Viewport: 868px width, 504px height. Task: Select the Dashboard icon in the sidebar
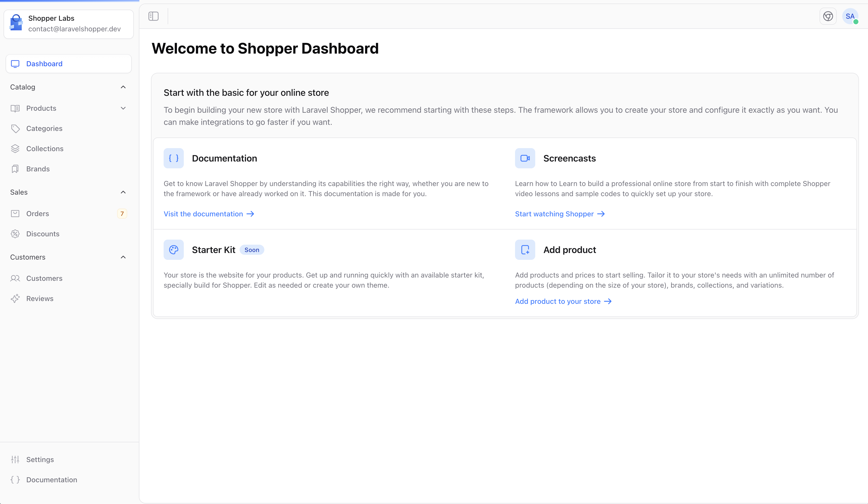[x=15, y=64]
